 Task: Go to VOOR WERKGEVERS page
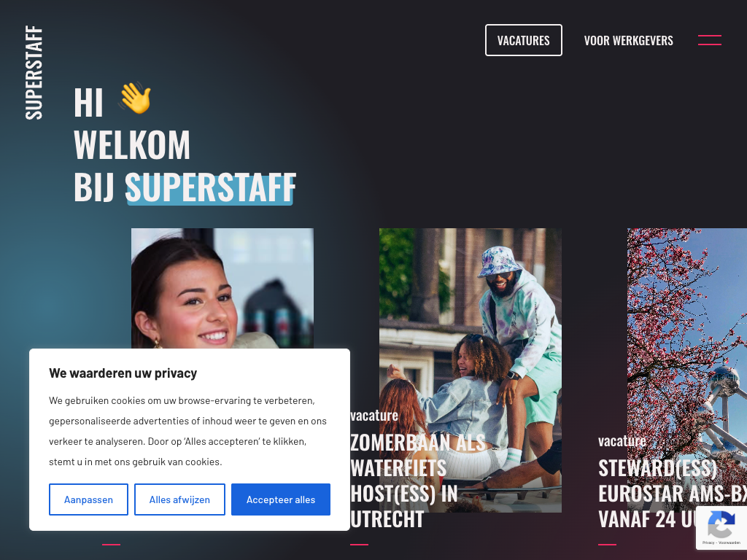coord(628,41)
